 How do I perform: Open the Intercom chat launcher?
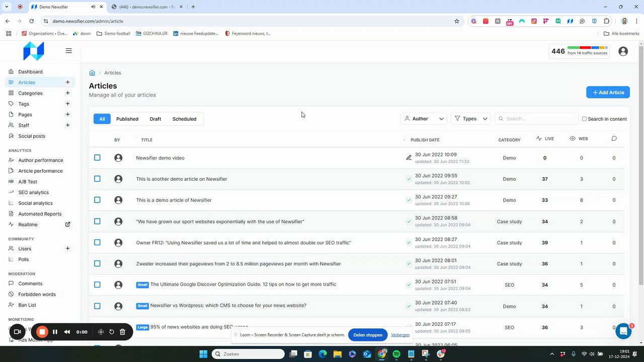coord(623,331)
